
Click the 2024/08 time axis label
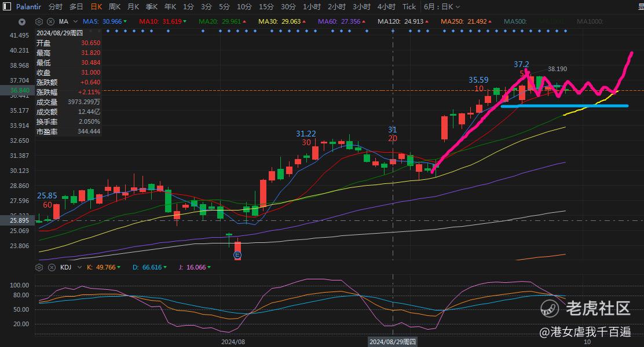tap(233, 342)
